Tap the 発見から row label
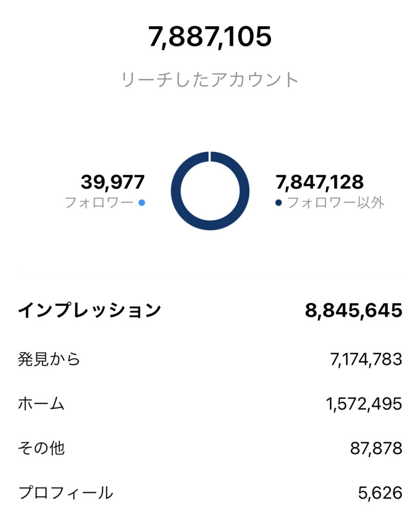Screen dimensions: 420x526 (x=49, y=359)
